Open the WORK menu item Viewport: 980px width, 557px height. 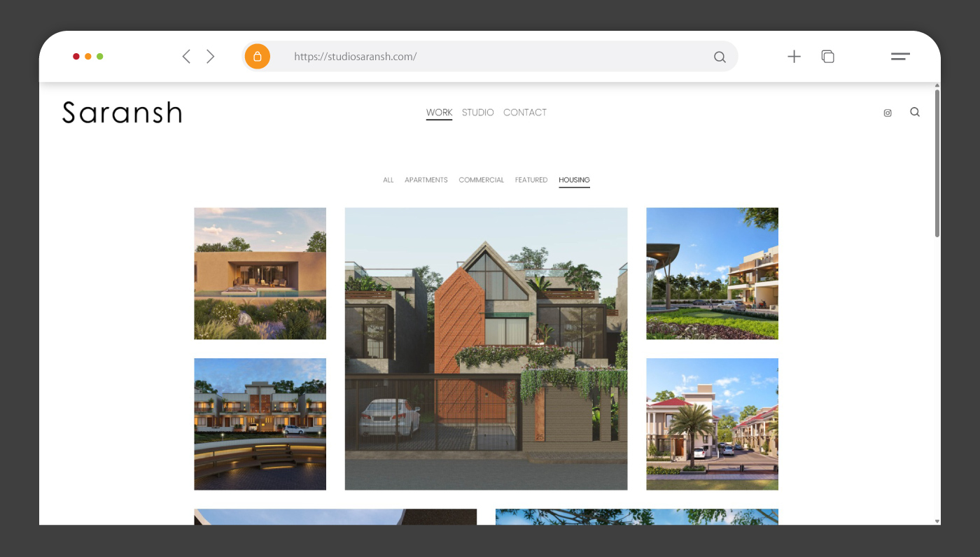tap(439, 113)
